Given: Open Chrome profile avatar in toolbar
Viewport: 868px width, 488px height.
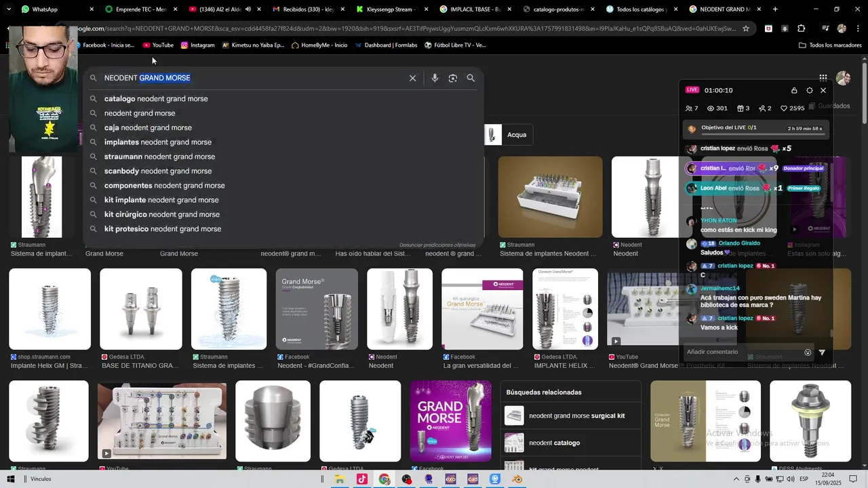Looking at the screenshot, I should 842,28.
